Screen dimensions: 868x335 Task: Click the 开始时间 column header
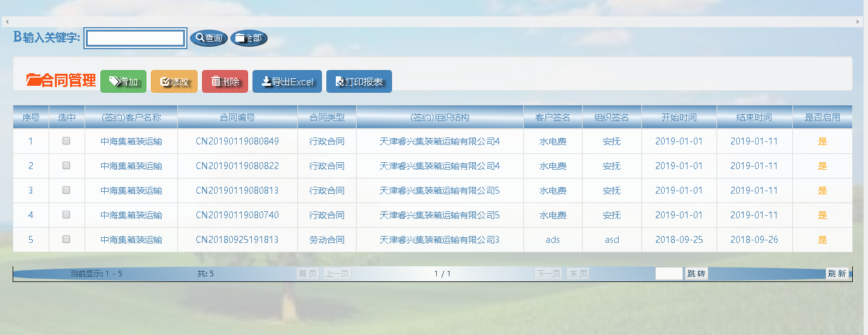pyautogui.click(x=679, y=117)
